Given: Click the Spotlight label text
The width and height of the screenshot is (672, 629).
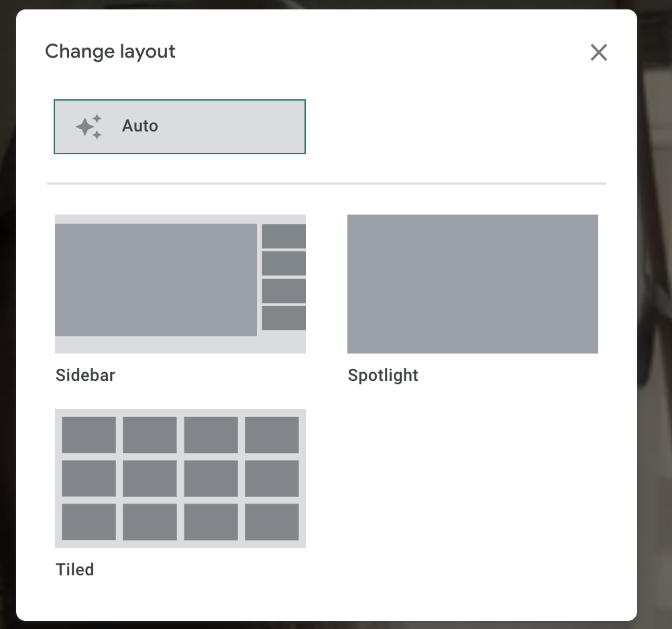Looking at the screenshot, I should tap(383, 375).
